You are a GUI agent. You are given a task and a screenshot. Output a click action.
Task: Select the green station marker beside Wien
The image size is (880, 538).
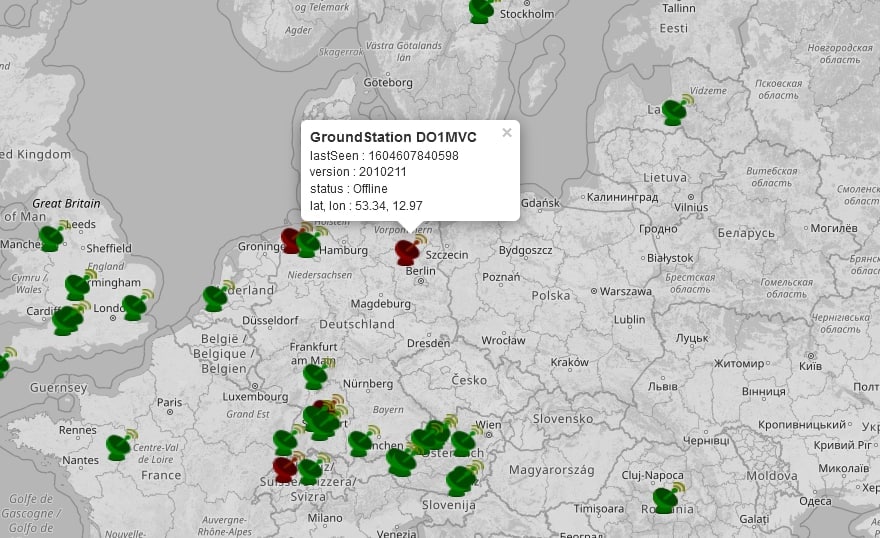463,443
